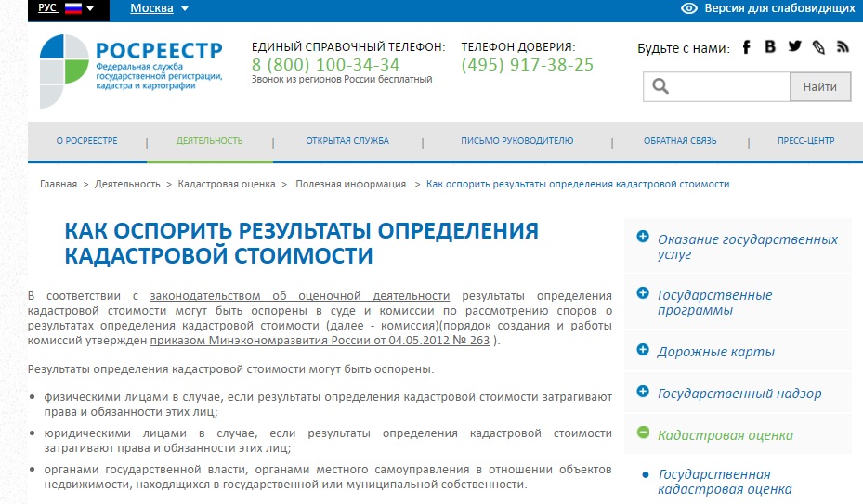Open sidebar link Оказание государственных услуг
863x504 pixels.
point(748,247)
